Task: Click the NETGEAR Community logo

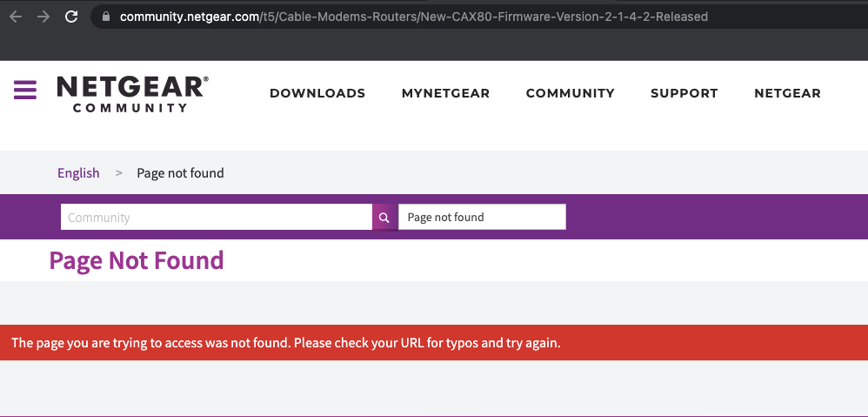Action: (x=133, y=94)
